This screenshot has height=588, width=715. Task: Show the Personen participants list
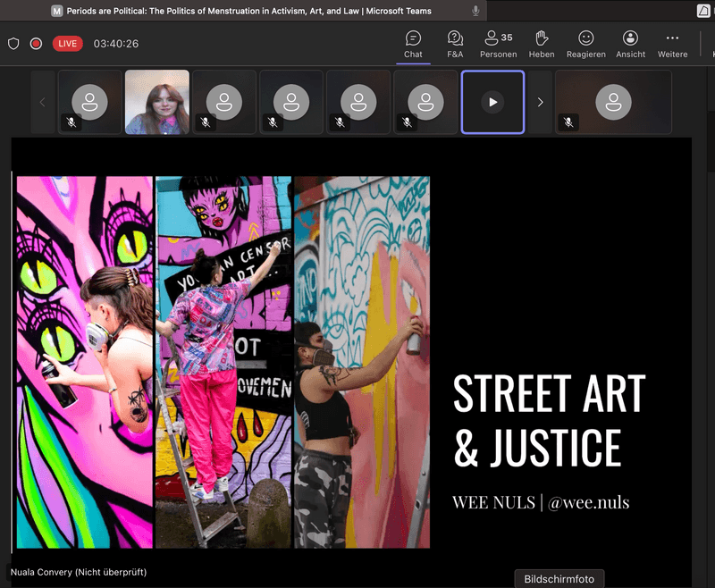pyautogui.click(x=498, y=44)
